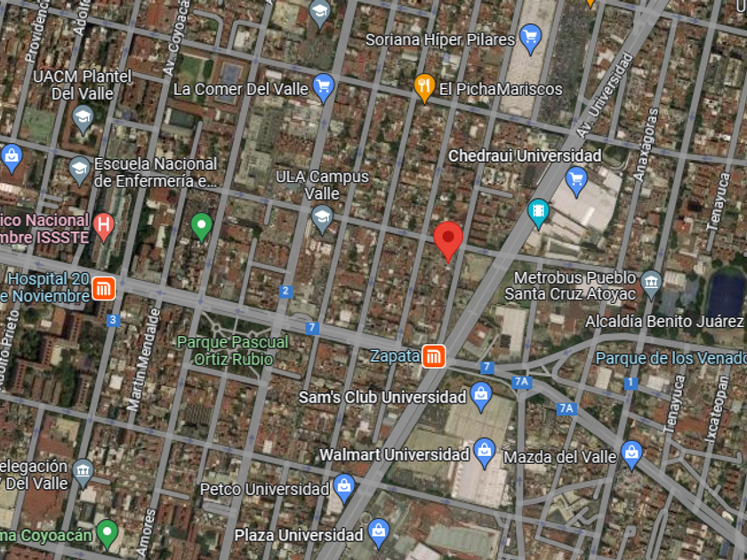Open the Soriana Híper Pilares cart pin
The height and width of the screenshot is (560, 747).
[530, 39]
